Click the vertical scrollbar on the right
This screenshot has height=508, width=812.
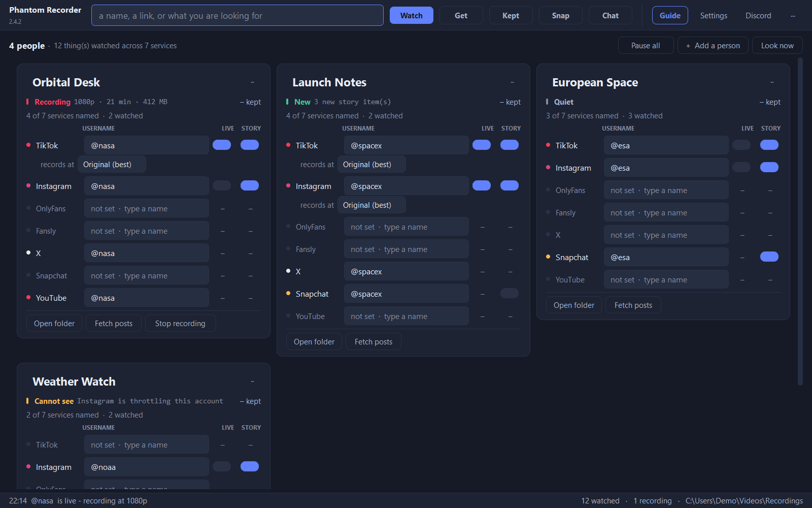point(800,221)
